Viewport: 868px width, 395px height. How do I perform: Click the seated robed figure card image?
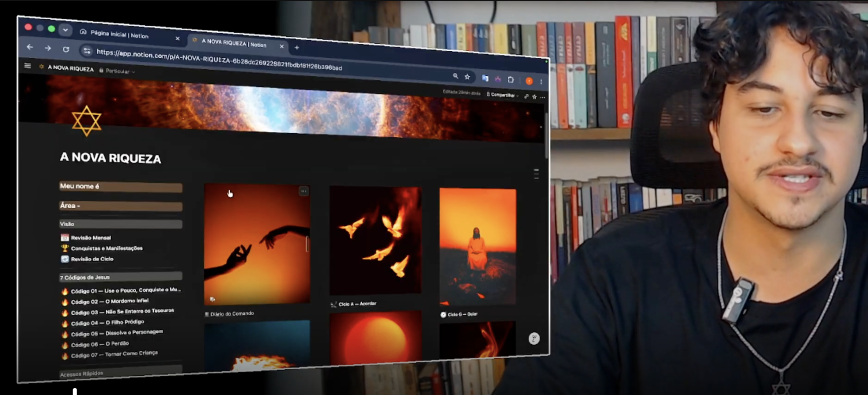point(478,247)
